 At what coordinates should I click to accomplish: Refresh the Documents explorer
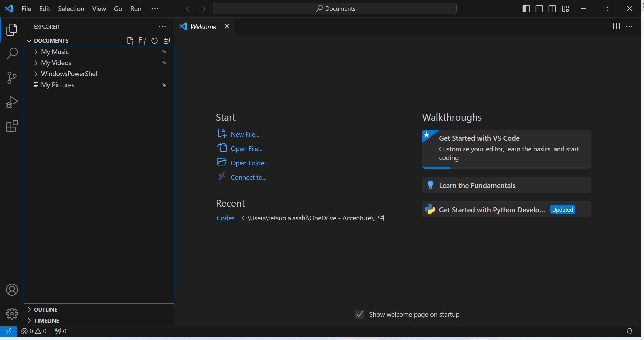pyautogui.click(x=154, y=40)
